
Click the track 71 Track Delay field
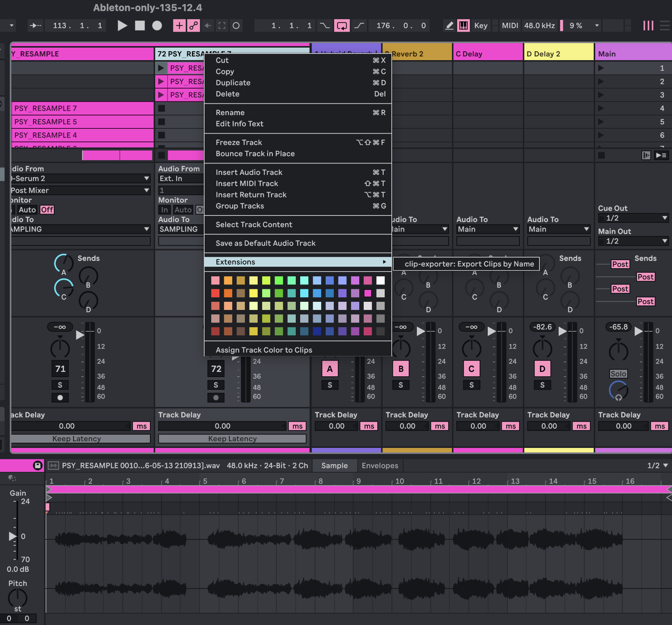click(70, 426)
